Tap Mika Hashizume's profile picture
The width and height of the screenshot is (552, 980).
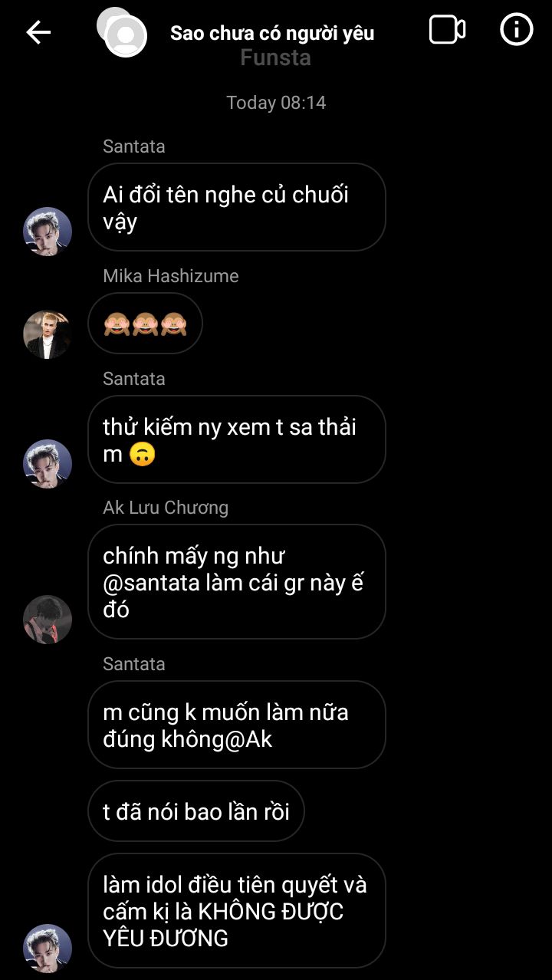pyautogui.click(x=48, y=334)
